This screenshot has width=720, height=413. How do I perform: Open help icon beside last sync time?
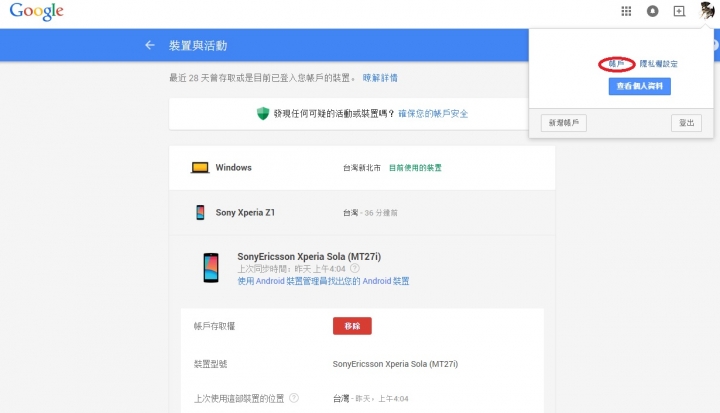(x=355, y=268)
